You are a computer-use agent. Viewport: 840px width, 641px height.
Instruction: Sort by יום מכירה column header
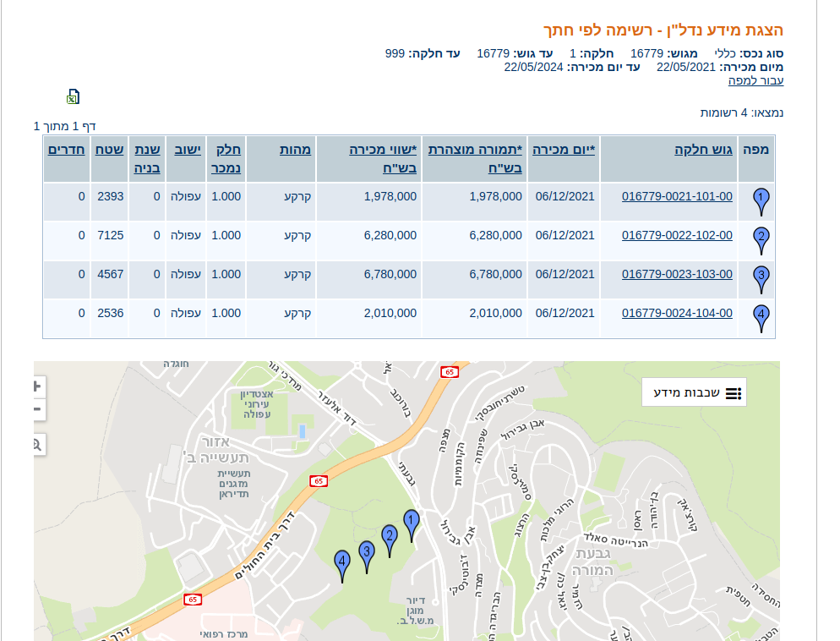click(x=563, y=150)
